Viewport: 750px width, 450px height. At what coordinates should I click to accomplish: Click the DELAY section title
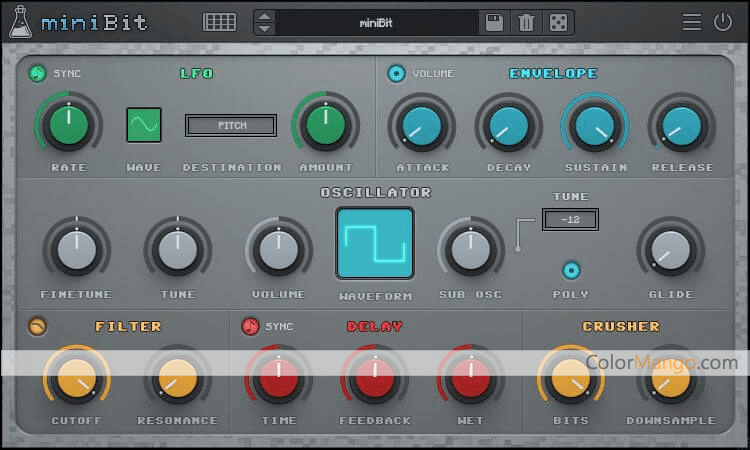coord(375,327)
